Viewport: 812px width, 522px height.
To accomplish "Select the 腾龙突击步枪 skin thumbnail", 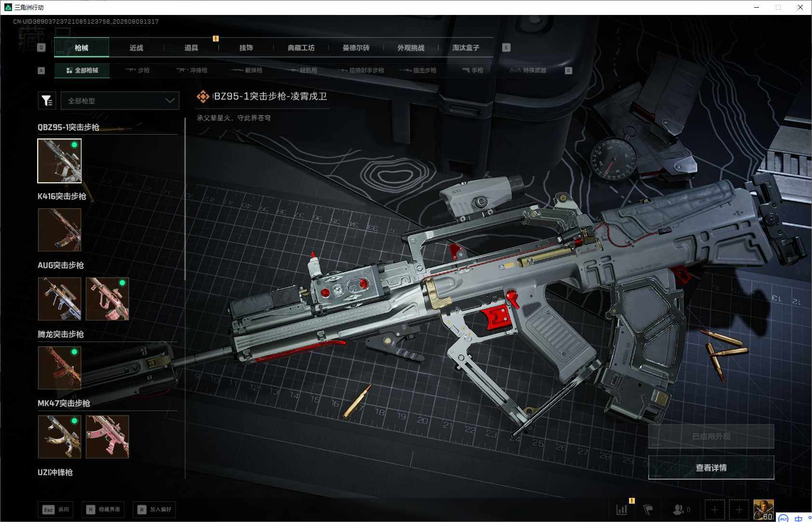I will (59, 368).
